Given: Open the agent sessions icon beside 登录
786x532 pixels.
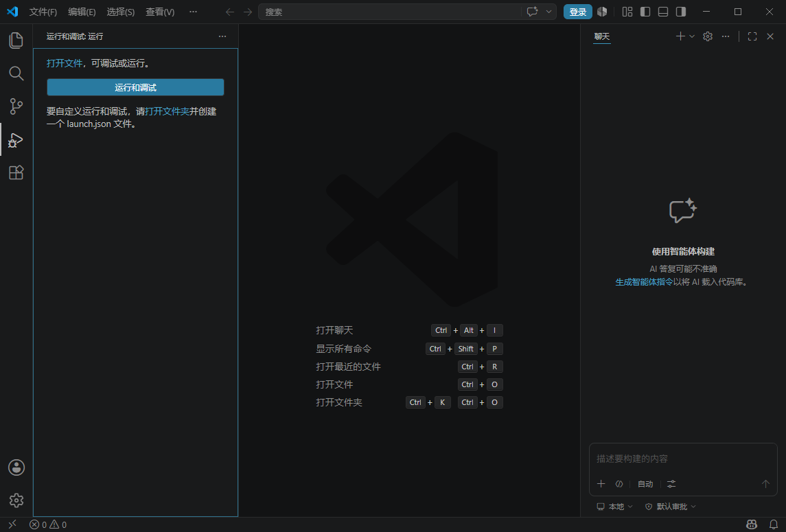Looking at the screenshot, I should [602, 12].
